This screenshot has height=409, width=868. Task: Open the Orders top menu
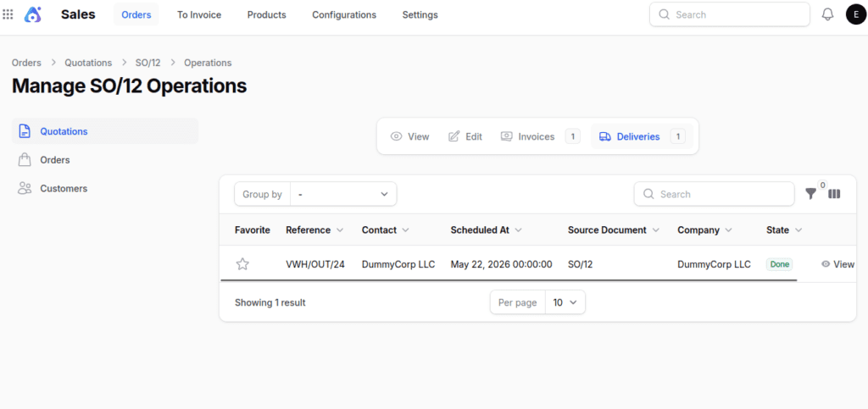click(x=136, y=15)
